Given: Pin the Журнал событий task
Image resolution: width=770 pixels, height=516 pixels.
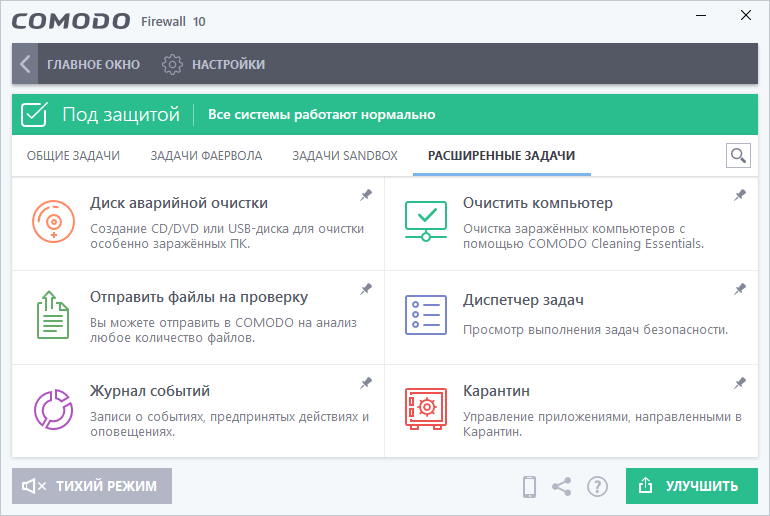Looking at the screenshot, I should (366, 382).
